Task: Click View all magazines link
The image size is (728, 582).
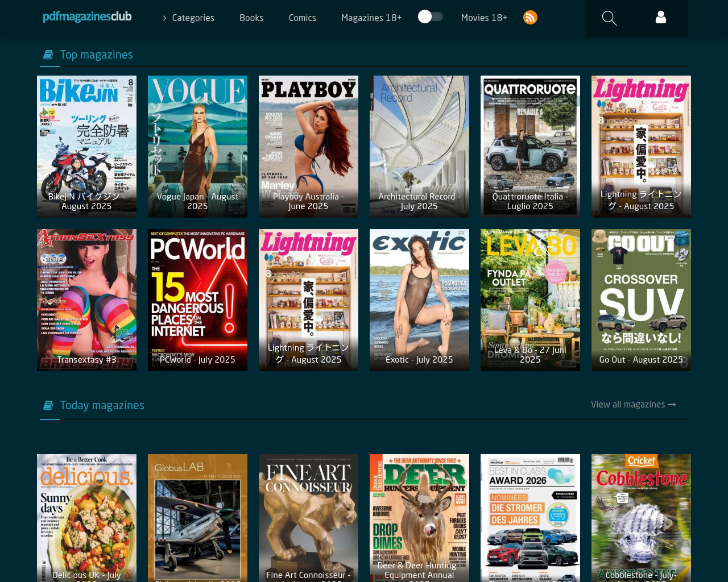Action: click(x=633, y=404)
